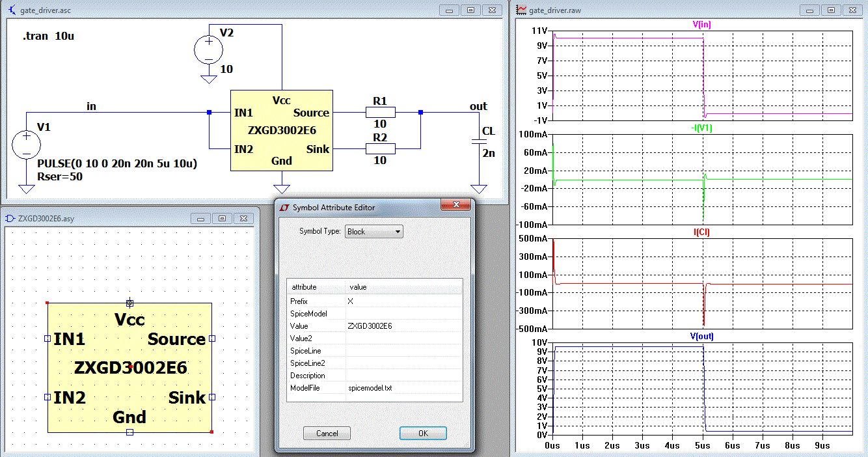Click the ZXGD3002E6.asy window title icon
Image resolution: width=868 pixels, height=457 pixels.
(x=10, y=219)
